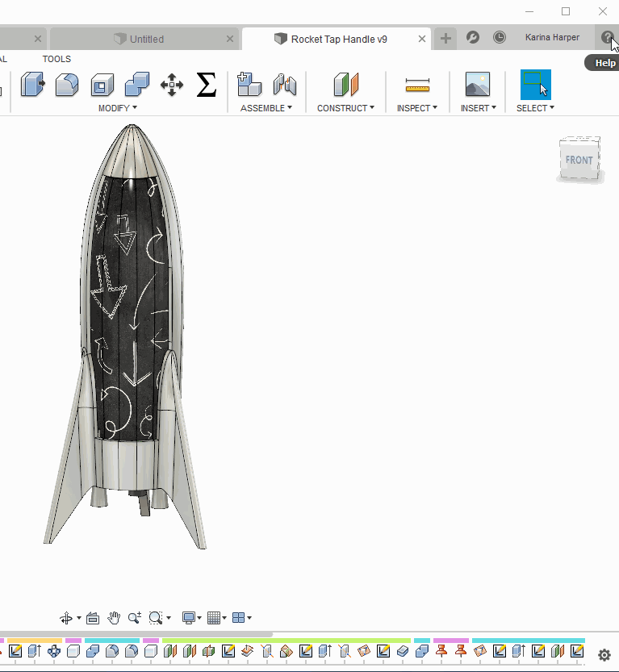Expand the CONSTRUCT dropdown menu
Screen dimensions: 619x672
(x=345, y=108)
